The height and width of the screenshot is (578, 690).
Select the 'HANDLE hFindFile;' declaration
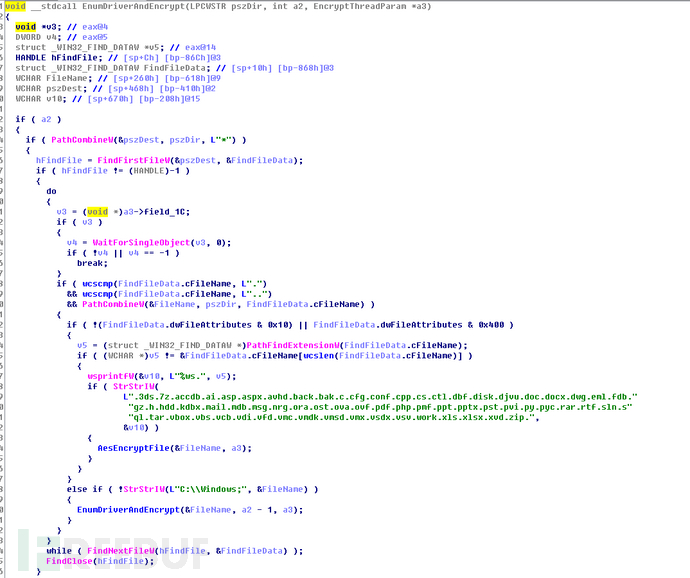pyautogui.click(x=61, y=58)
